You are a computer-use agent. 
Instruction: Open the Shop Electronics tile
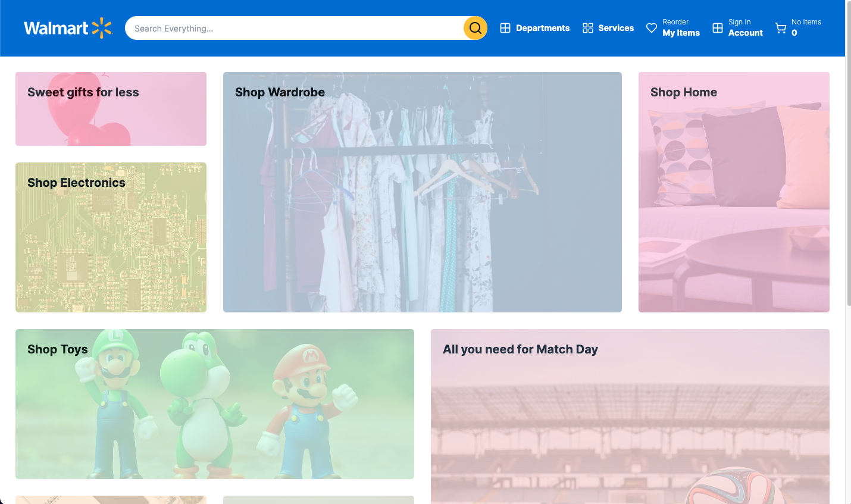coord(111,237)
